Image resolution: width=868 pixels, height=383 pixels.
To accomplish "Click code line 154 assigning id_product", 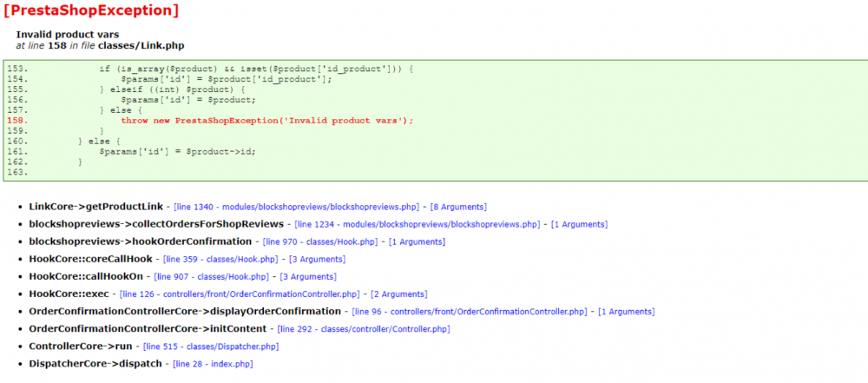I will pyautogui.click(x=227, y=79).
